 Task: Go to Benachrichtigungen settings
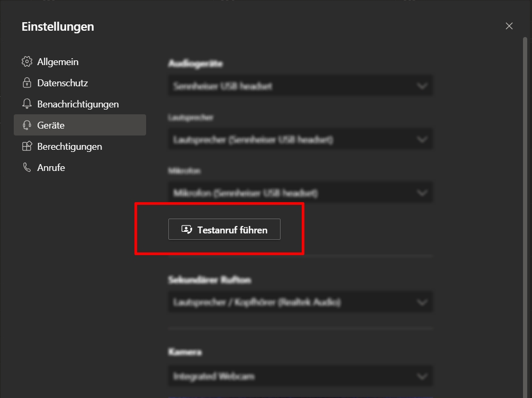tap(80, 104)
